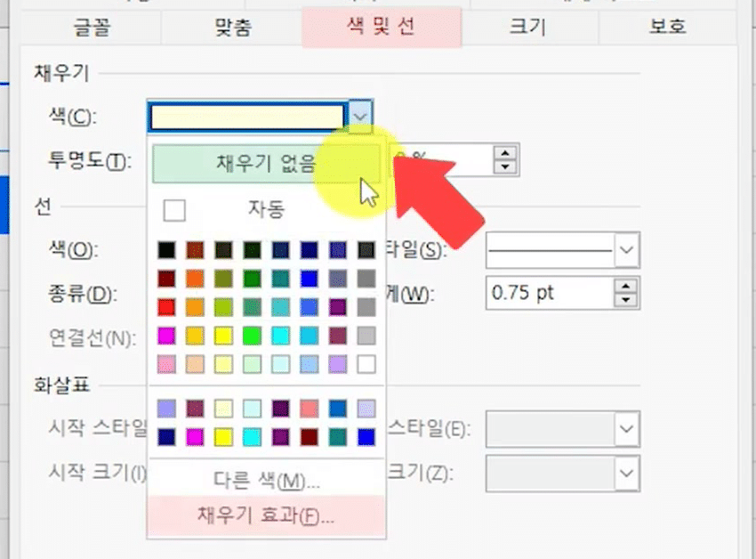The image size is (756, 559).
Task: Pick the rose pink swatch in the fifth row
Action: (x=166, y=364)
